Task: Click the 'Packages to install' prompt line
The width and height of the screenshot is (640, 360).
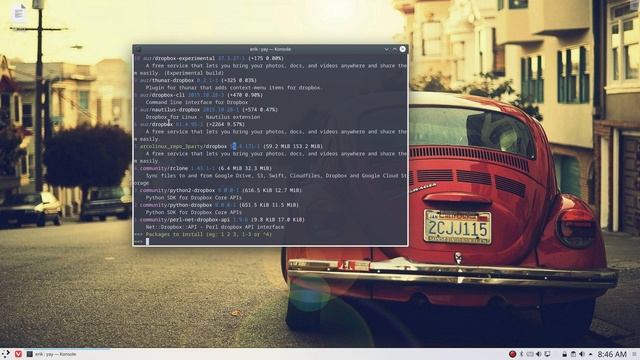Action: (203, 234)
